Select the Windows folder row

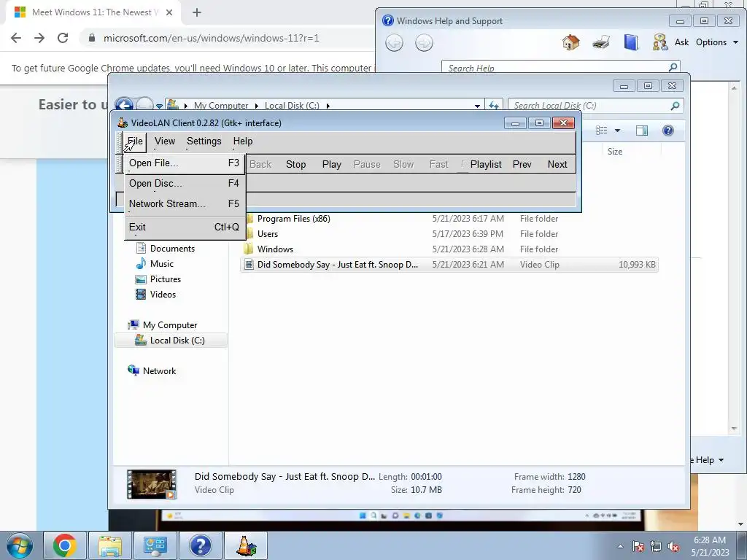coord(449,249)
